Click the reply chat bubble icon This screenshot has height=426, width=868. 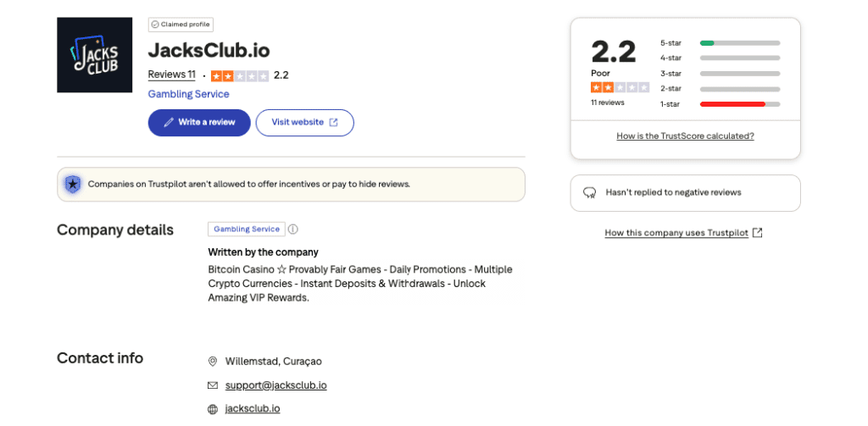pyautogui.click(x=590, y=193)
